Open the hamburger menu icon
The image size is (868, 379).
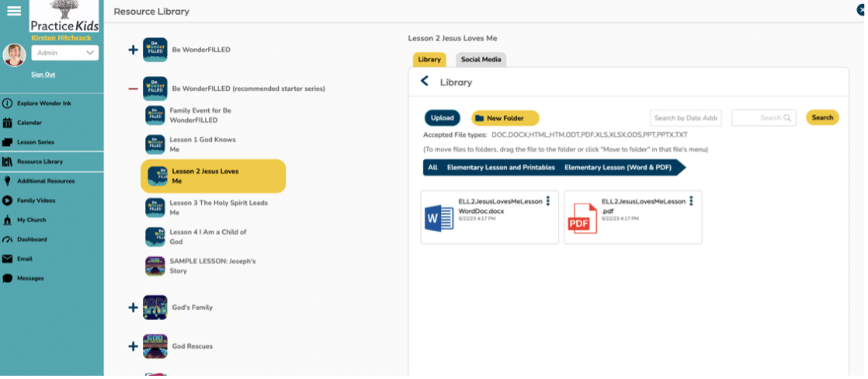(13, 10)
